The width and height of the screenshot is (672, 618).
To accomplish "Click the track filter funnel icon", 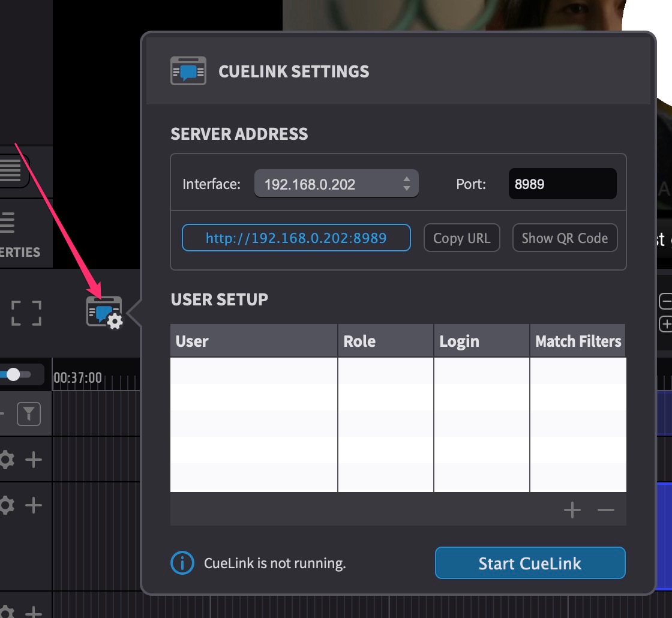I will click(x=29, y=414).
